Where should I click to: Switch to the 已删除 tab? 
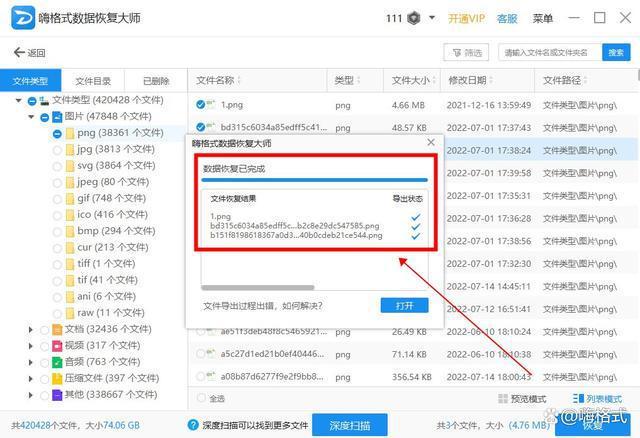[x=156, y=81]
